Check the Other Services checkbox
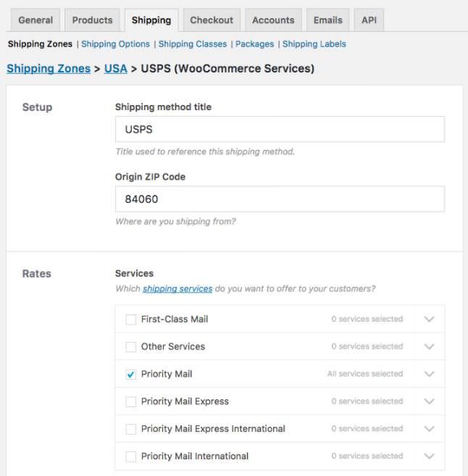 tap(131, 347)
